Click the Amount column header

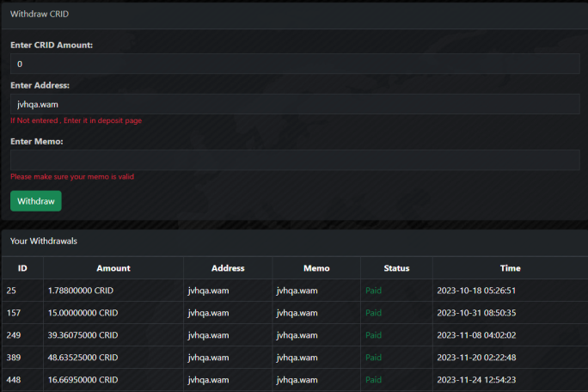[113, 268]
